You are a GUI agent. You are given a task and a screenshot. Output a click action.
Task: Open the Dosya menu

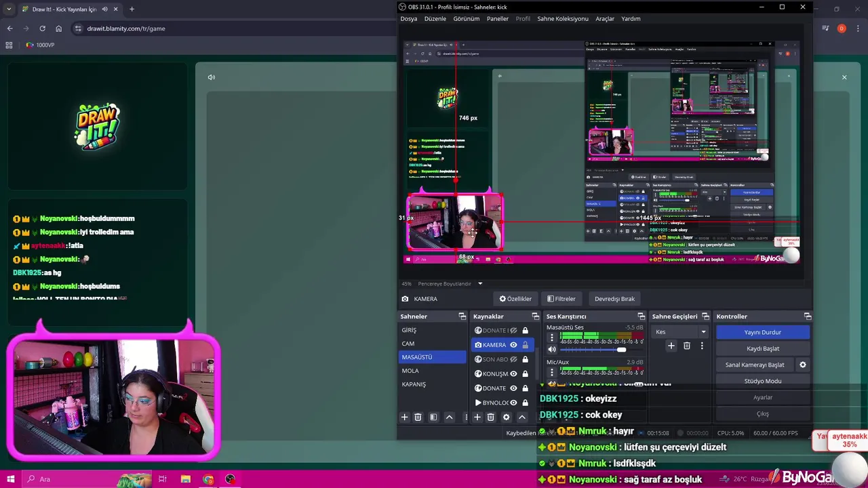click(x=409, y=19)
